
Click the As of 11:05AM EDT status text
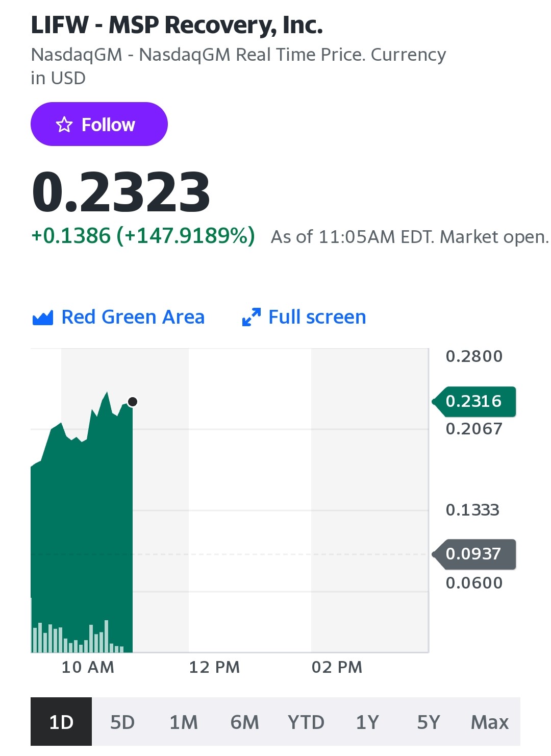(x=410, y=237)
